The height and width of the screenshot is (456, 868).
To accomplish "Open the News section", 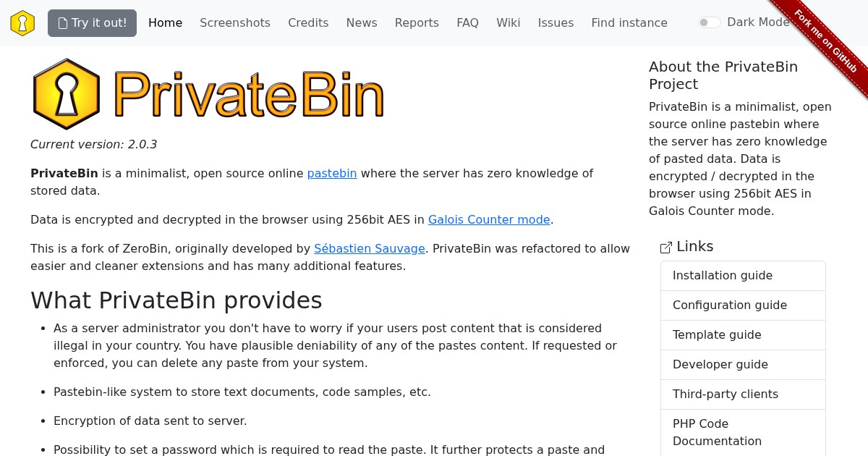I will (x=362, y=23).
